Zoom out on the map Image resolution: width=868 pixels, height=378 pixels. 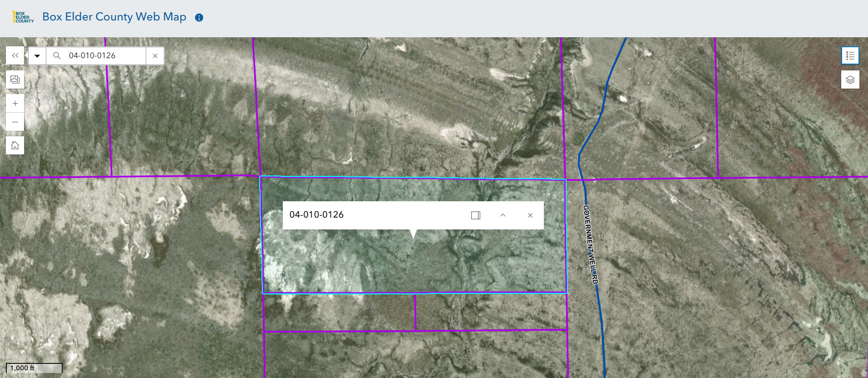point(15,122)
